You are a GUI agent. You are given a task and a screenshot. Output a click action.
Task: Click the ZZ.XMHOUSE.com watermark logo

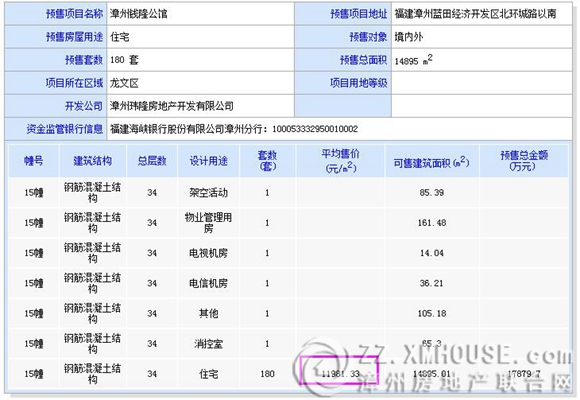pyautogui.click(x=433, y=366)
